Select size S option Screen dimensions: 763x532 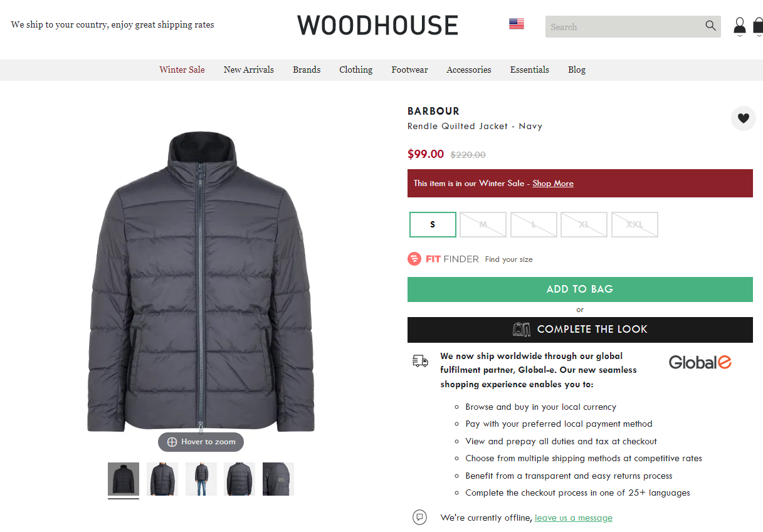pos(433,224)
